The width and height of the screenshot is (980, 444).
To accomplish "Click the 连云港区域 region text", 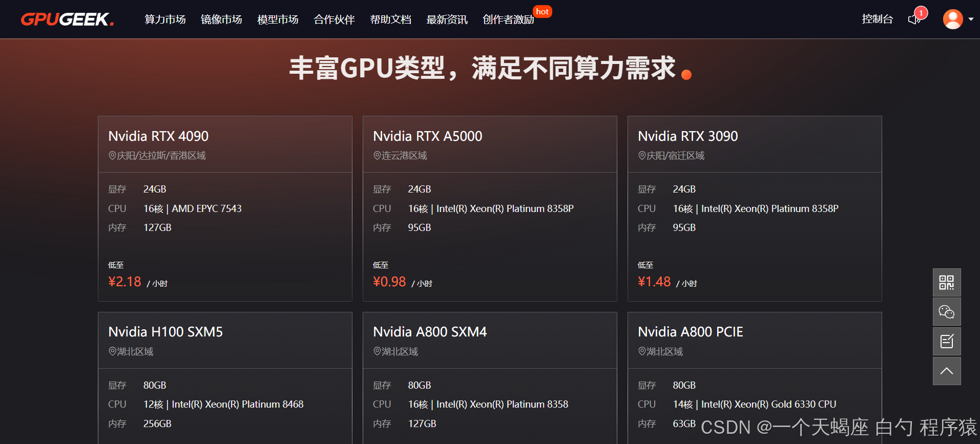I will (404, 156).
